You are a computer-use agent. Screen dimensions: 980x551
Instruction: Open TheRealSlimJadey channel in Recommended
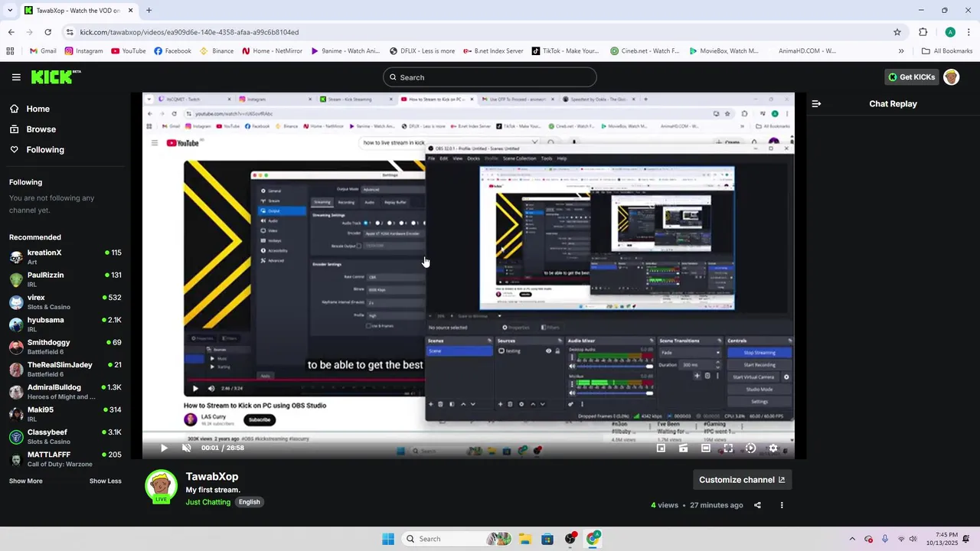pos(65,370)
